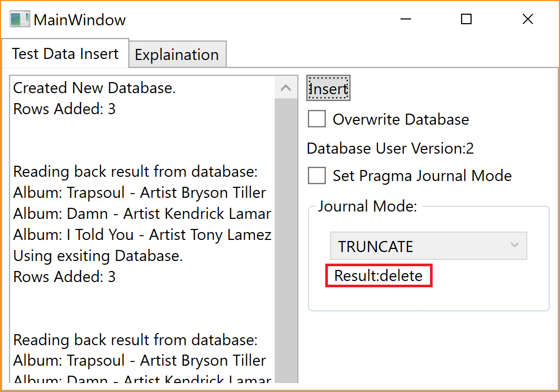560x392 pixels.
Task: Open the TRUNCATE journal mode combo box
Action: point(428,246)
